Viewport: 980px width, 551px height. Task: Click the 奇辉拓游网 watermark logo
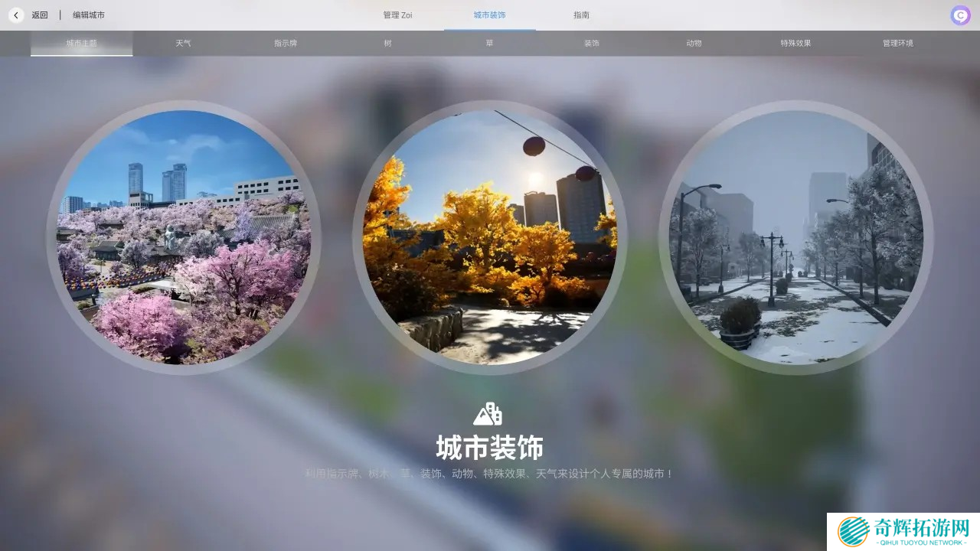point(903,532)
